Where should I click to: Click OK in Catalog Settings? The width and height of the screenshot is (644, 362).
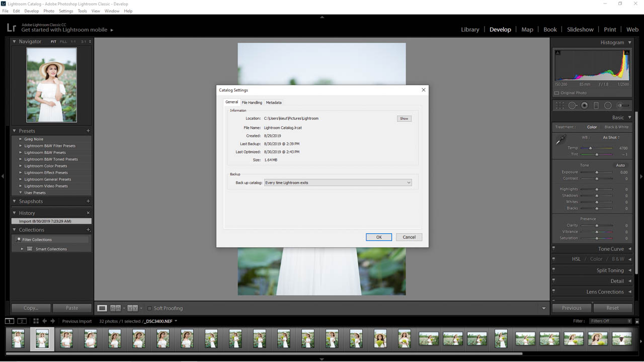[x=379, y=237]
